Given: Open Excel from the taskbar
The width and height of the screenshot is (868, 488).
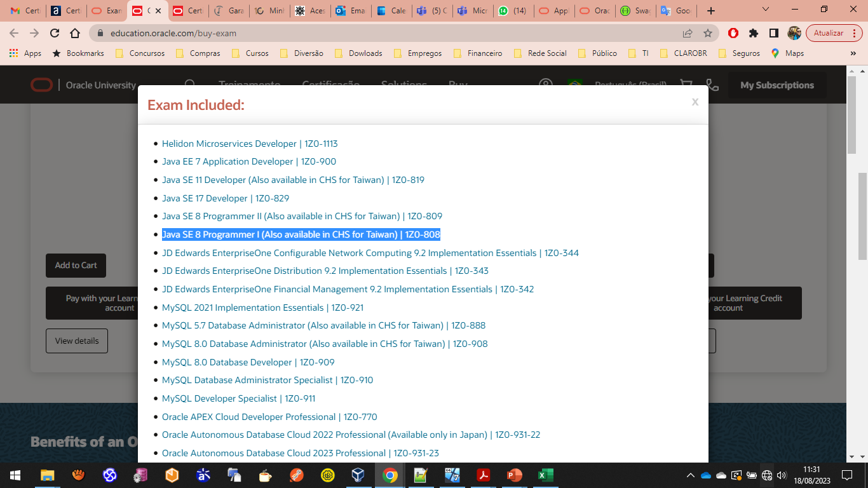Looking at the screenshot, I should (546, 475).
